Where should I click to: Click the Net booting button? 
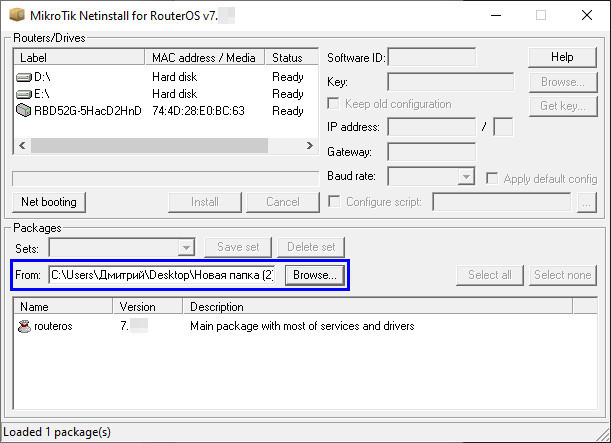tap(48, 202)
